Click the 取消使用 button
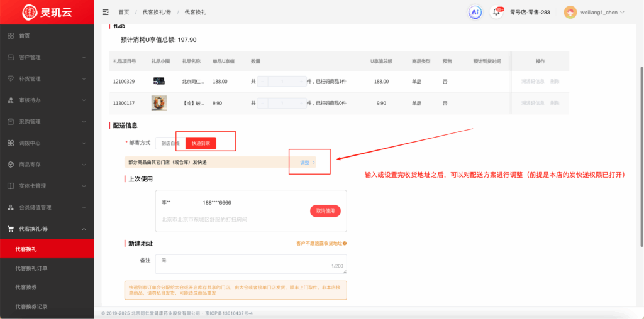644x319 pixels. 325,211
